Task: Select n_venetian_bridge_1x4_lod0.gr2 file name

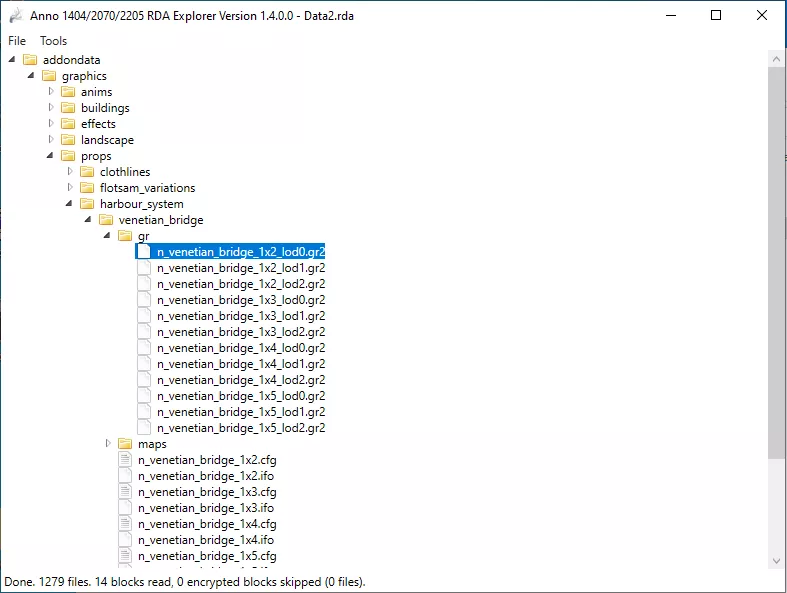Action: [x=241, y=348]
